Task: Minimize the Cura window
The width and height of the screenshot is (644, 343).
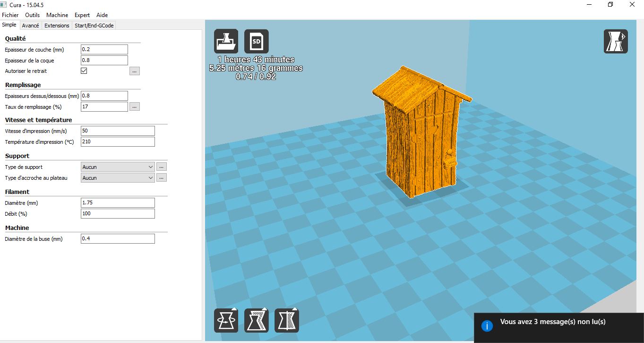Action: pyautogui.click(x=589, y=5)
